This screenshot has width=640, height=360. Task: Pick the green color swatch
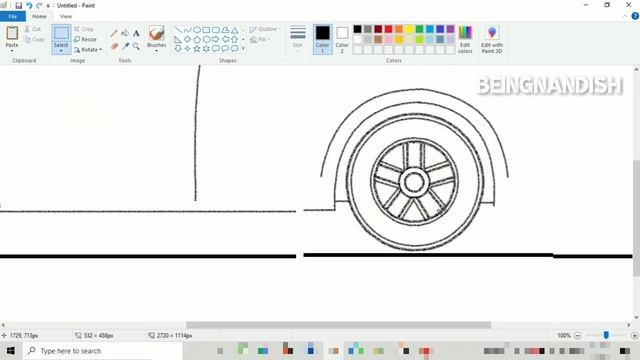pyautogui.click(x=420, y=29)
